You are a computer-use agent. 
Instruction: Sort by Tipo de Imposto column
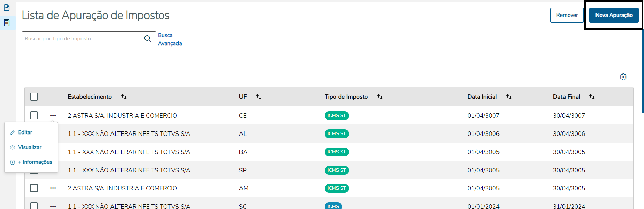(380, 97)
